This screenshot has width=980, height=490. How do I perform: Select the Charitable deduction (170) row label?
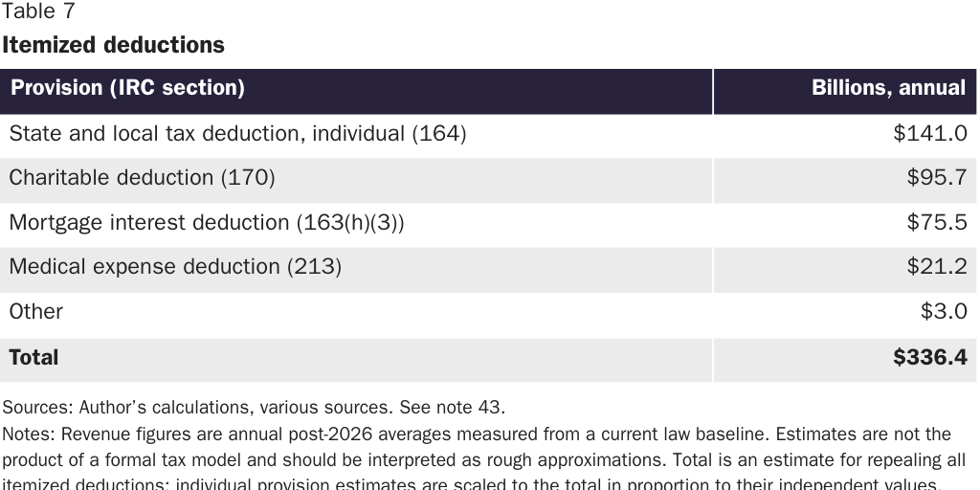142,178
